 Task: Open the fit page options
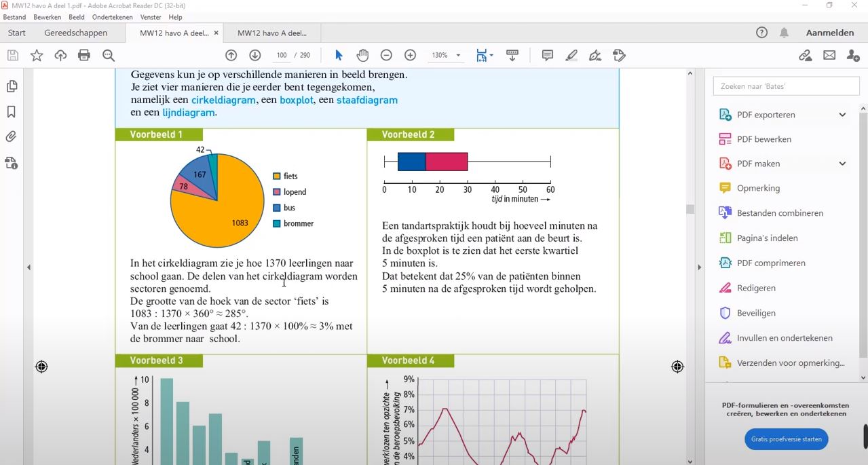click(485, 56)
